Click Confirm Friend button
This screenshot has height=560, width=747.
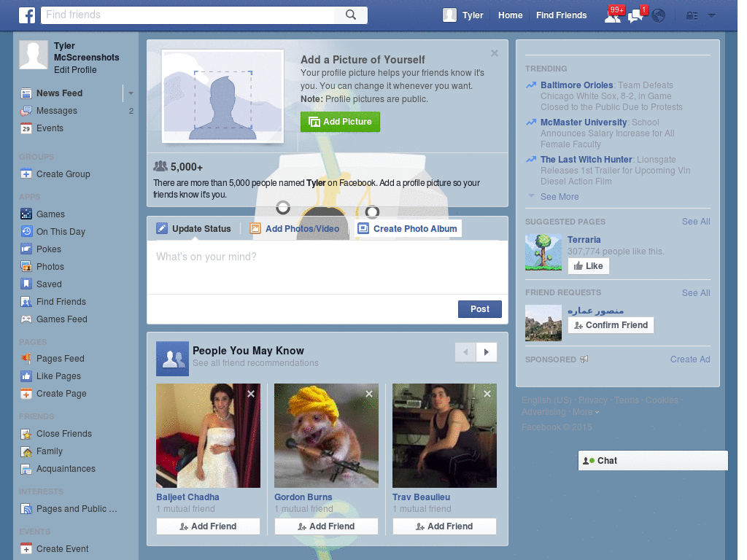(611, 325)
